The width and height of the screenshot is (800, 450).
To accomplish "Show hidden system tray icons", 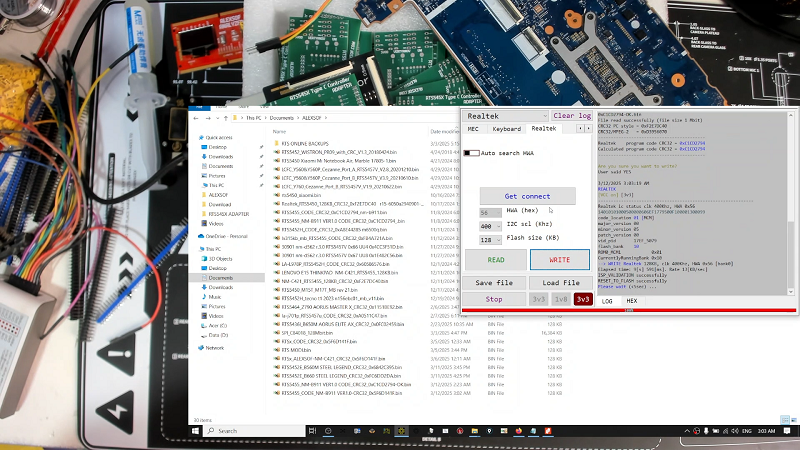I will point(687,431).
